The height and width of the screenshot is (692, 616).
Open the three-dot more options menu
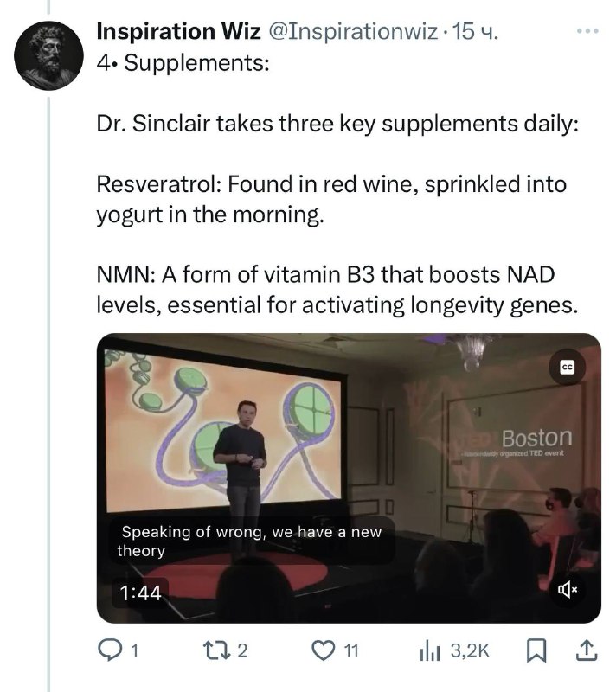587,31
